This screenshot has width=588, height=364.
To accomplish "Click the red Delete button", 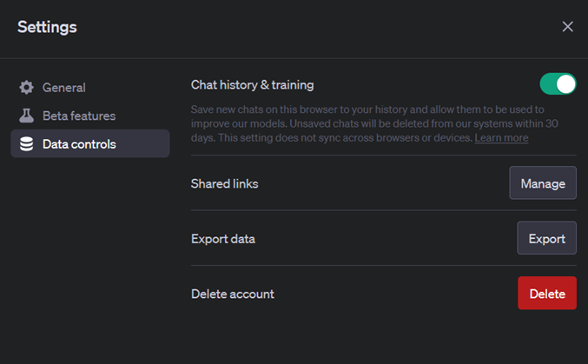I will 546,294.
